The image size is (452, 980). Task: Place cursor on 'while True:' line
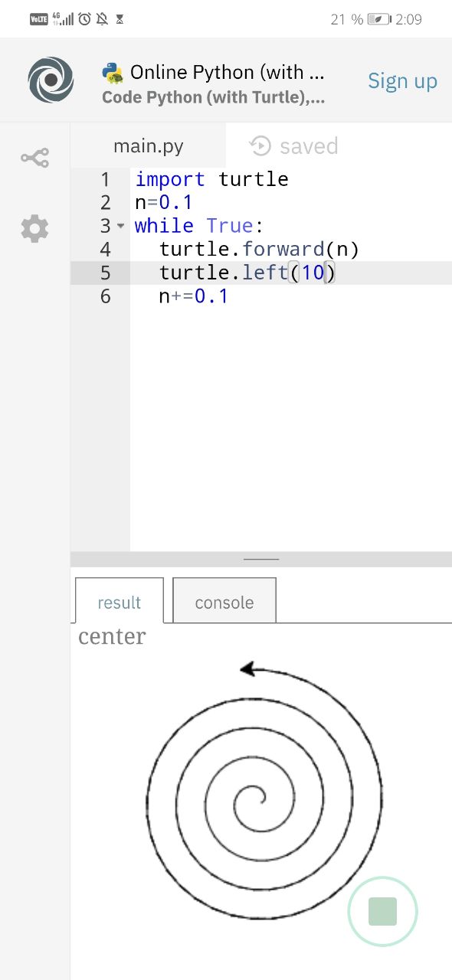[198, 226]
